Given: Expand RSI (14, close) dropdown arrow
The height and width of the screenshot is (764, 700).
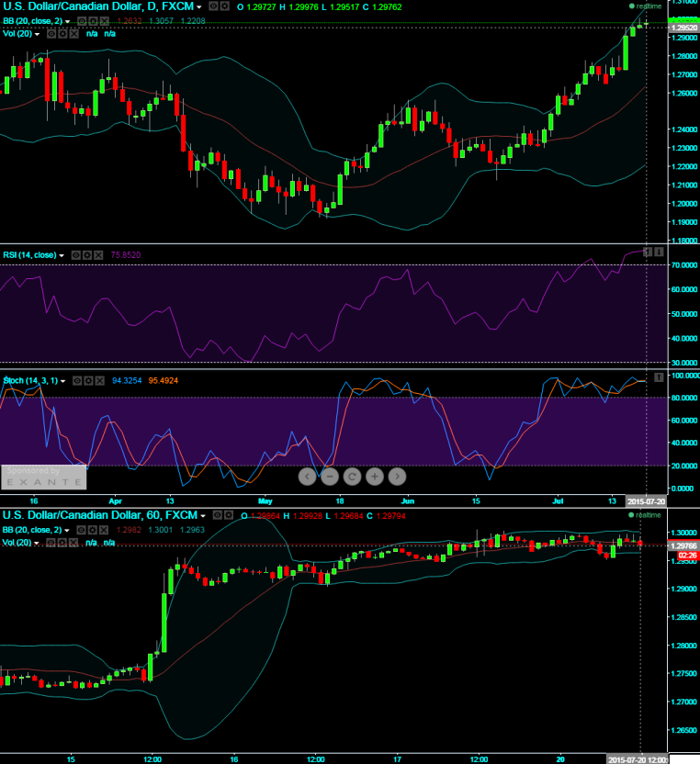Looking at the screenshot, I should click(x=62, y=255).
